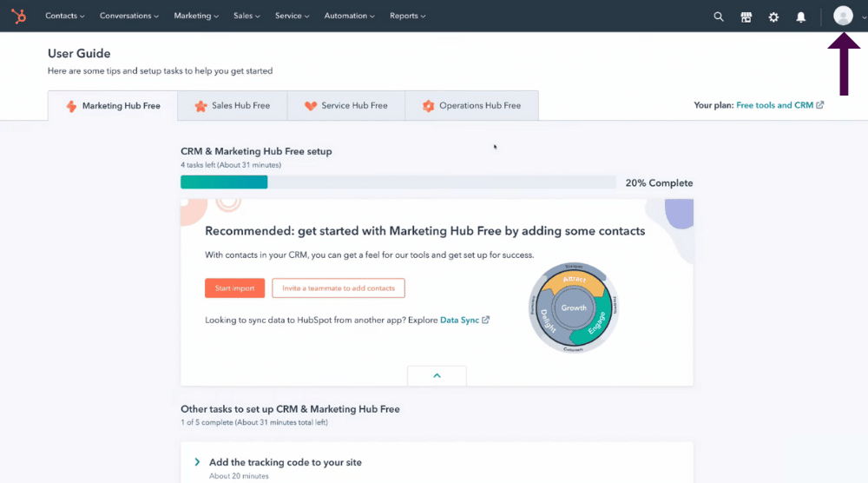The width and height of the screenshot is (868, 483).
Task: Follow the Data Sync link
Action: pyautogui.click(x=459, y=321)
